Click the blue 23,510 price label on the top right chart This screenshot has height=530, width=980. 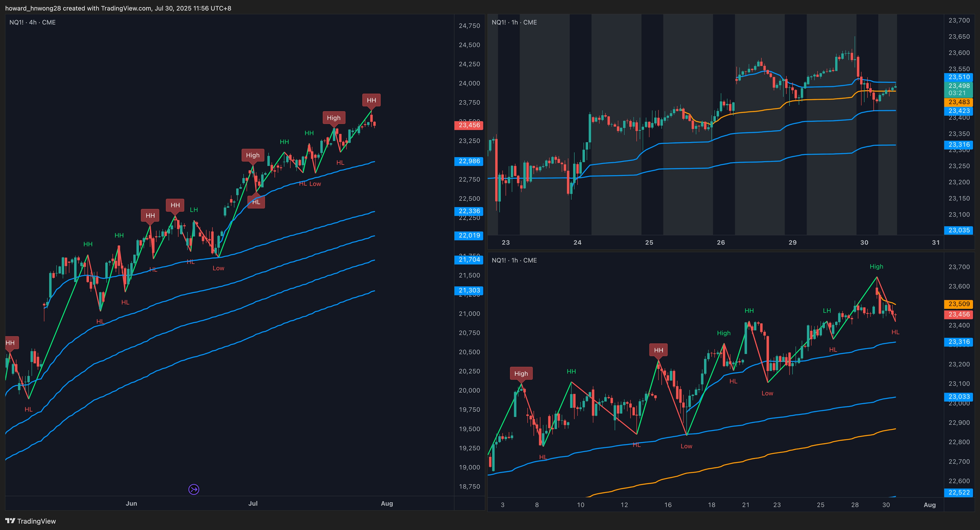pyautogui.click(x=959, y=77)
